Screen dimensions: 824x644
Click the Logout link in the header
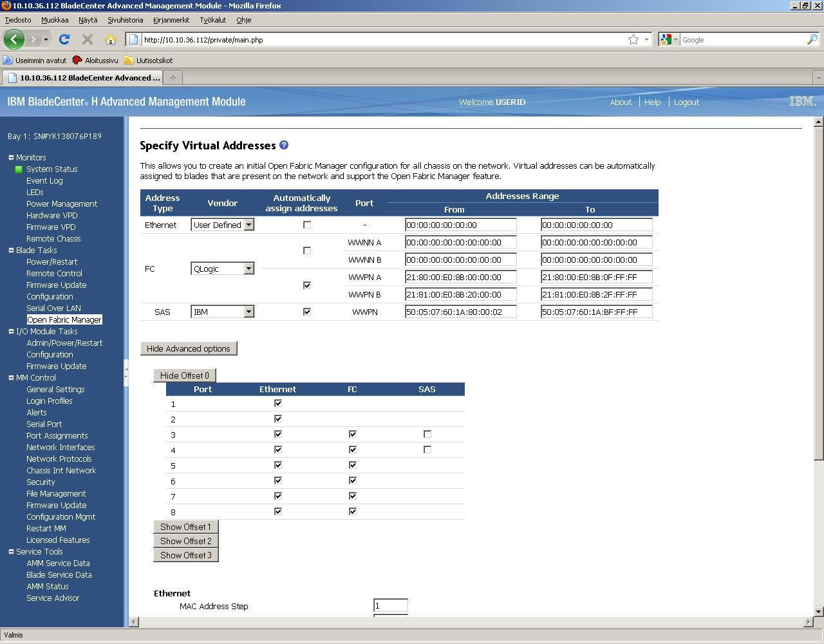pyautogui.click(x=686, y=102)
